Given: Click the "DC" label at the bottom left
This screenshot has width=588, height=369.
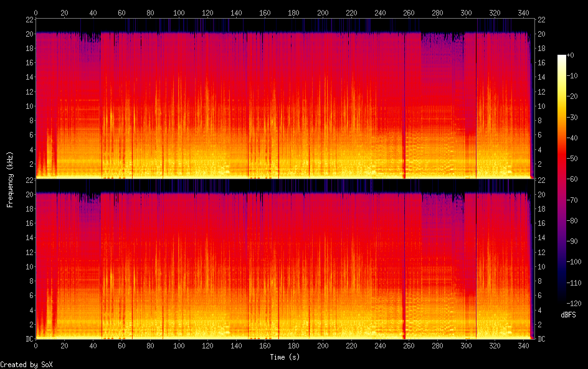Looking at the screenshot, I should pos(29,339).
